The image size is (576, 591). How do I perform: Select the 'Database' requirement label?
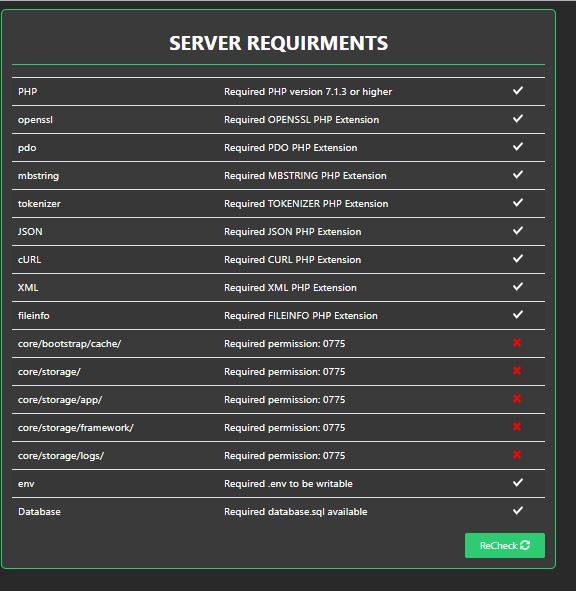[39, 511]
